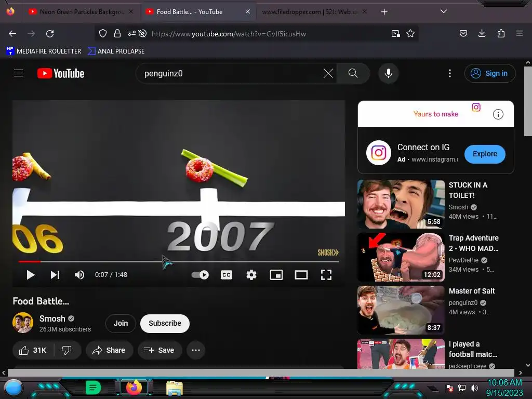Viewport: 532px width, 399px height.
Task: Toggle the autoplay switch
Action: coord(200,275)
